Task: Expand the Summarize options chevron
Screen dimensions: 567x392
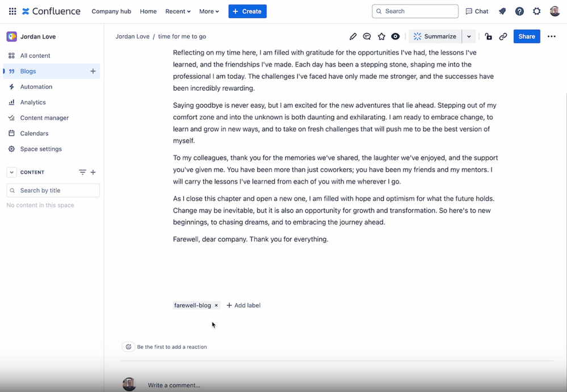Action: coord(469,36)
